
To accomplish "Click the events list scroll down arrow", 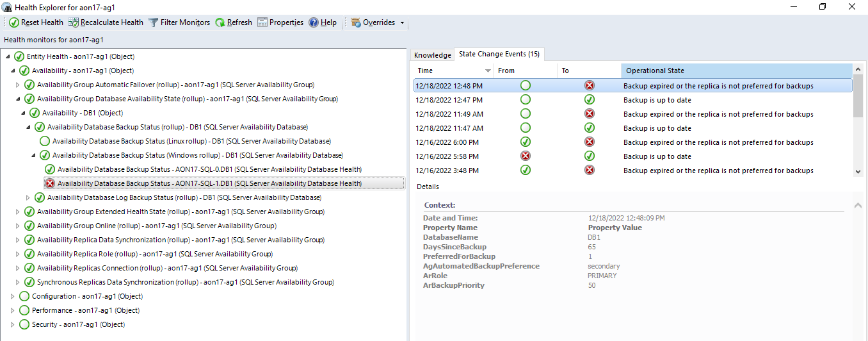I will tap(858, 171).
